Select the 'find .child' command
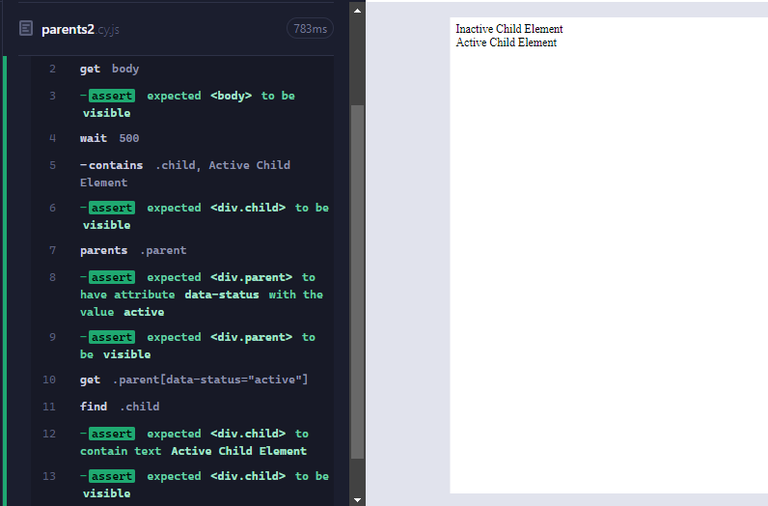 pyautogui.click(x=182, y=407)
